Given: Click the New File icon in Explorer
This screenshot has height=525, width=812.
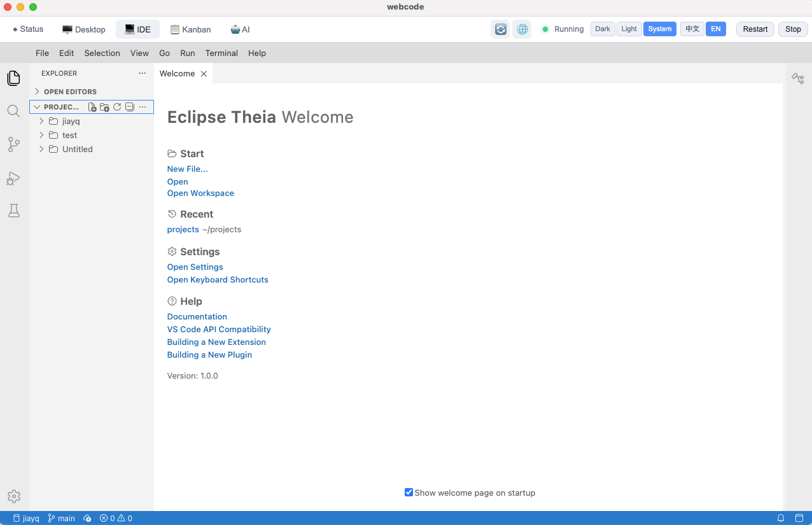Looking at the screenshot, I should coord(92,107).
